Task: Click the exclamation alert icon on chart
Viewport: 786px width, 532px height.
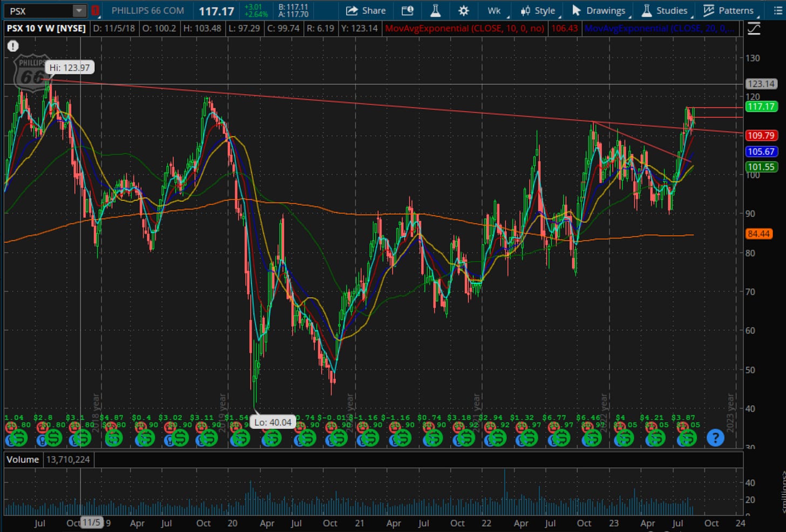Action: [13, 46]
